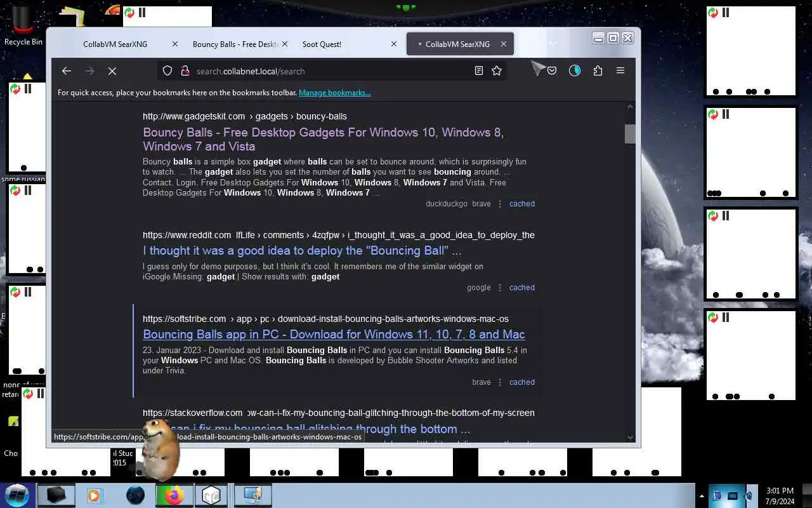The image size is (812, 508).
Task: Click the flag tray icon
Action: click(x=717, y=496)
